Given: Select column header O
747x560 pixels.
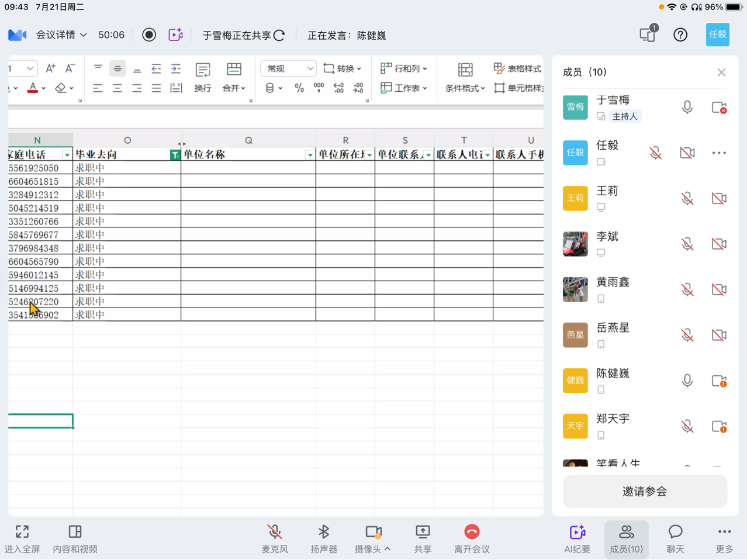Looking at the screenshot, I should pos(127,140).
